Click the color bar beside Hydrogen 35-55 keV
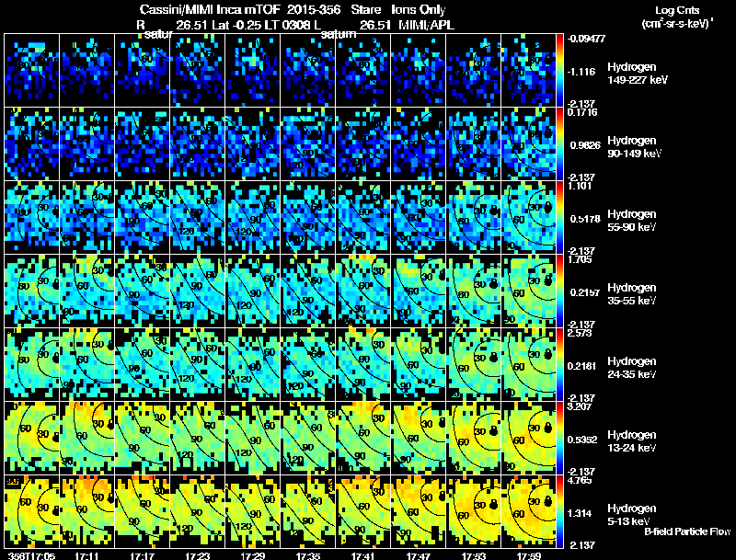 [x=559, y=291]
